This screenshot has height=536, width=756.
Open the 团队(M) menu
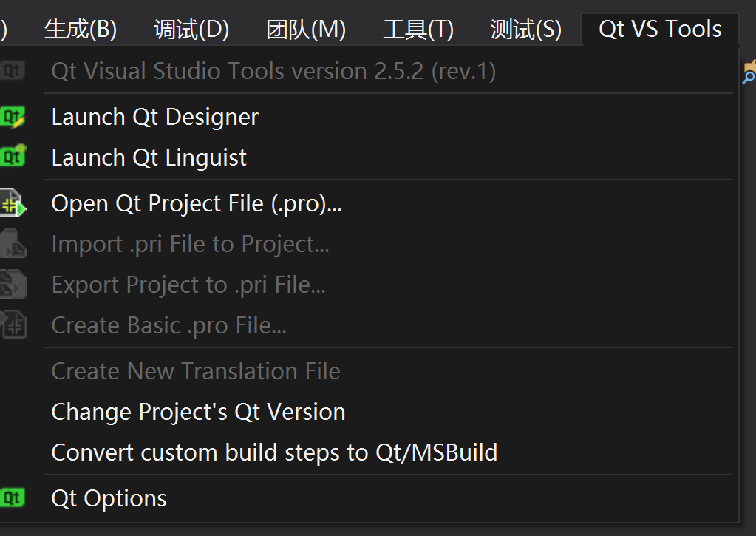[305, 29]
